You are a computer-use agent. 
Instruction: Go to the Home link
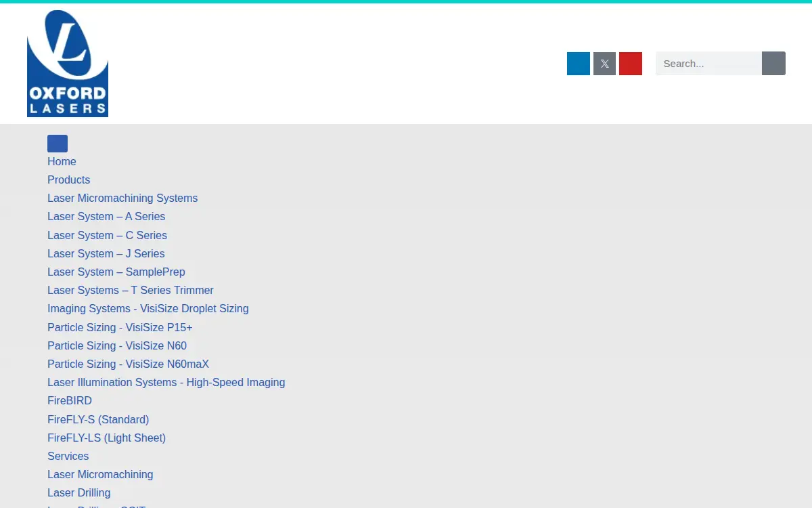click(62, 161)
